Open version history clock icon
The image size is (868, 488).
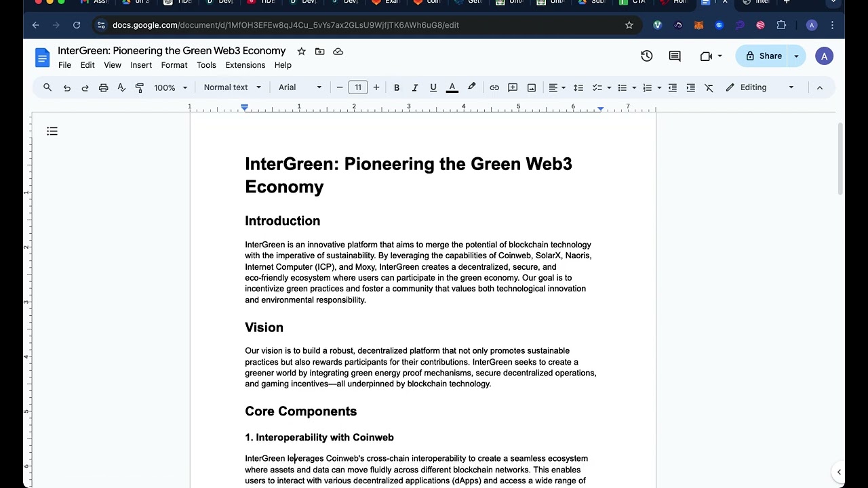pyautogui.click(x=647, y=56)
